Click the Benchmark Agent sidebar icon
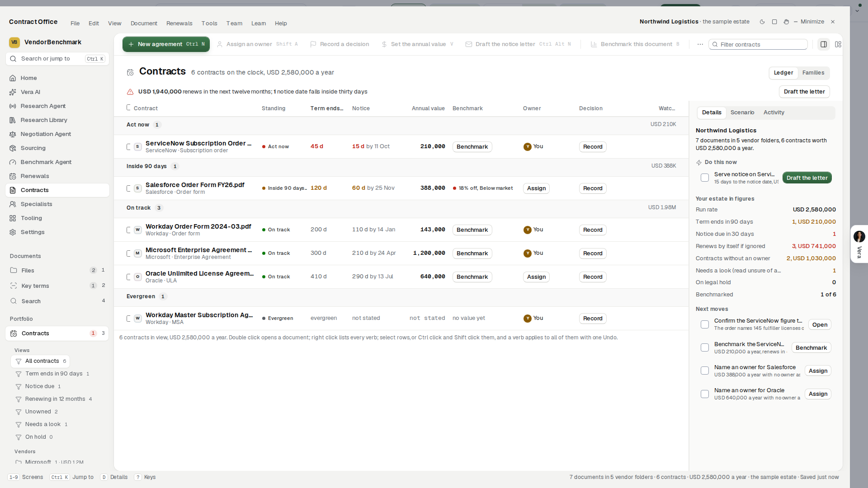Viewport: 868px width, 488px height. 13,162
